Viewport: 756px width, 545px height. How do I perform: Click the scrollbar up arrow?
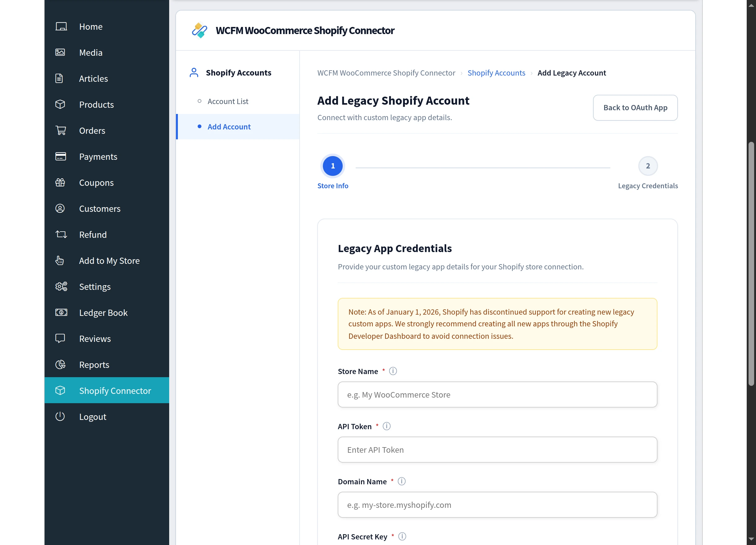(751, 6)
